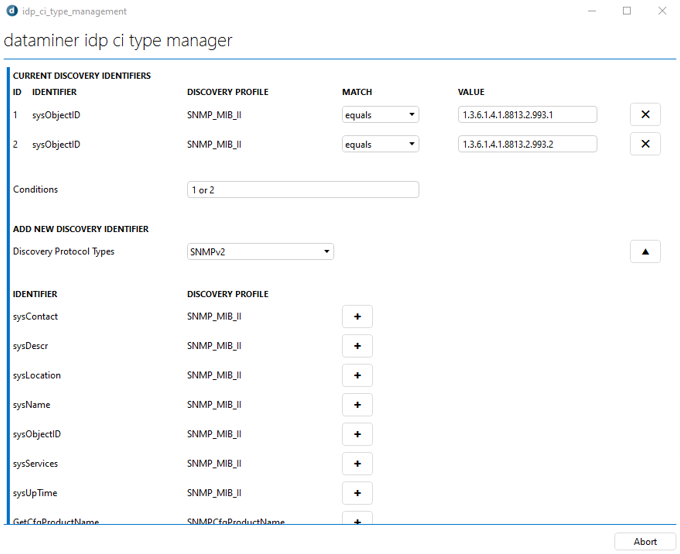Remove discovery identifier with value ending 993.2
The width and height of the screenshot is (680, 554).
(645, 144)
